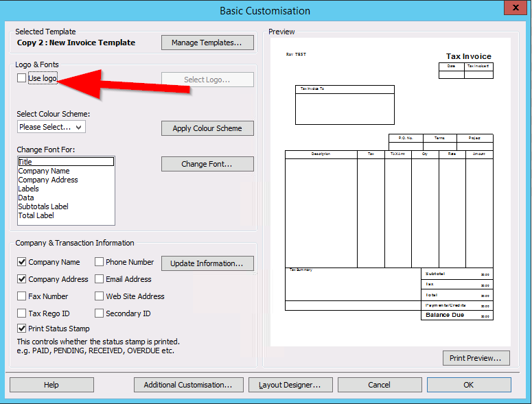Select Subtotals Label in font list

click(x=66, y=206)
